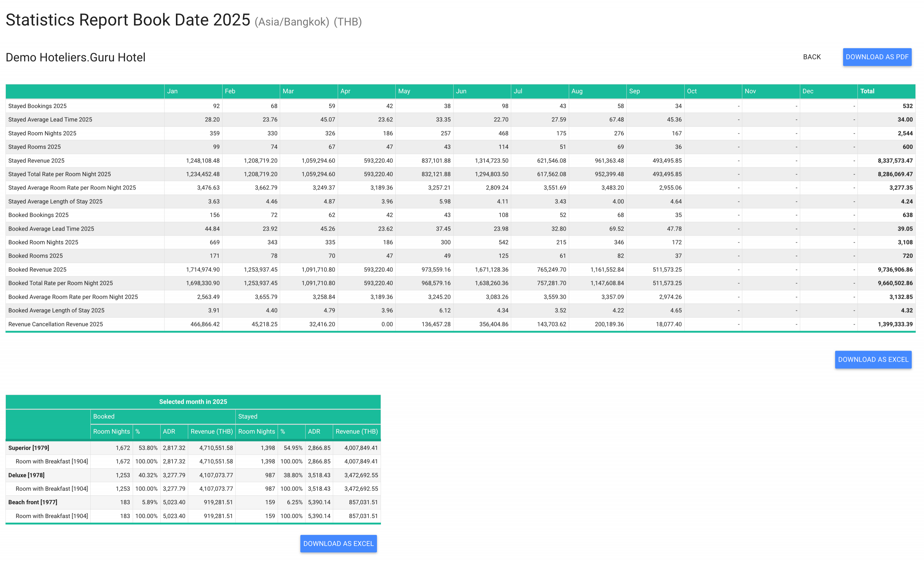Click the Beach front [1977] room type row
The width and height of the screenshot is (924, 561).
click(x=32, y=502)
